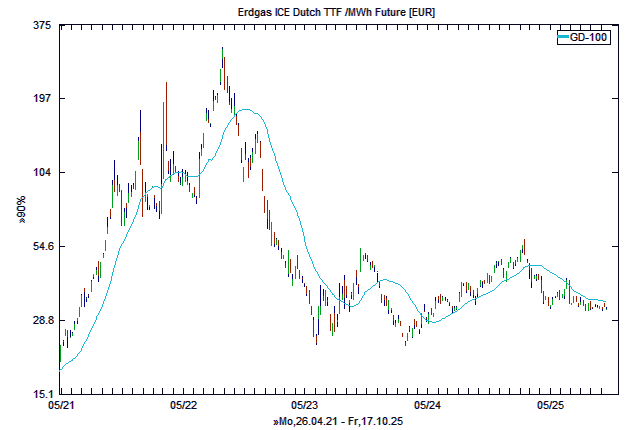This screenshot has height=430, width=630.
Task: Select the 05/24 x-axis date label
Action: pos(428,406)
